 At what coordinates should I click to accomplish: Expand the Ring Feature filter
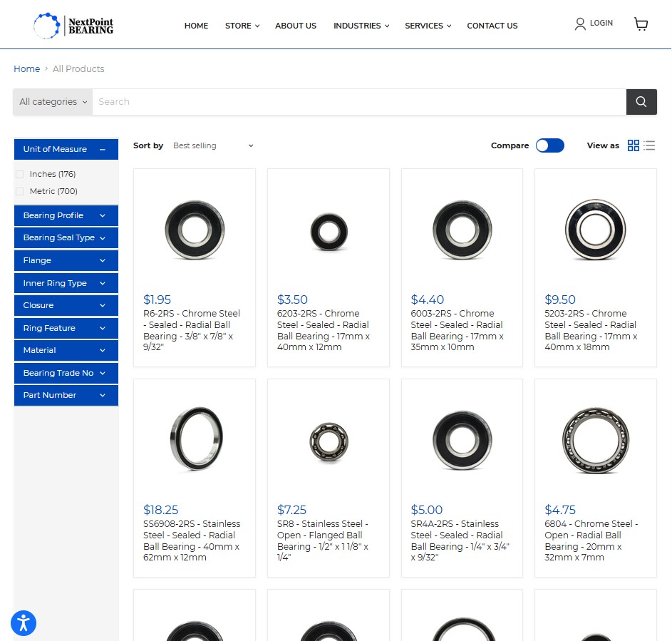(x=66, y=328)
